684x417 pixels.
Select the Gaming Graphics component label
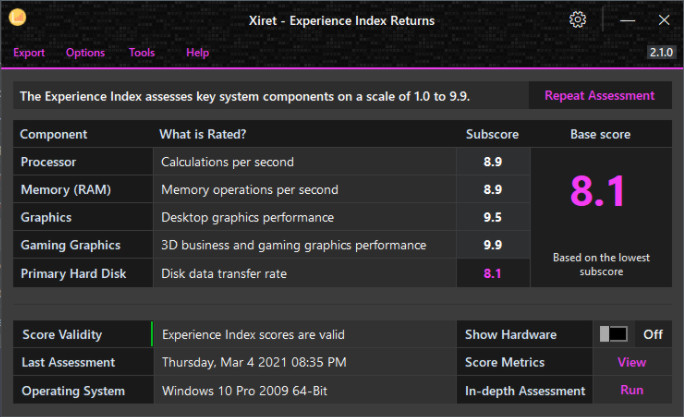71,245
